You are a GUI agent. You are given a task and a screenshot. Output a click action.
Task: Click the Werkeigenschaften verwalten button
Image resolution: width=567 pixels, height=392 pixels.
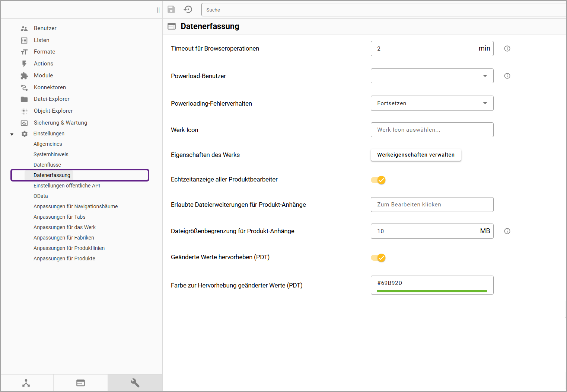pos(415,155)
